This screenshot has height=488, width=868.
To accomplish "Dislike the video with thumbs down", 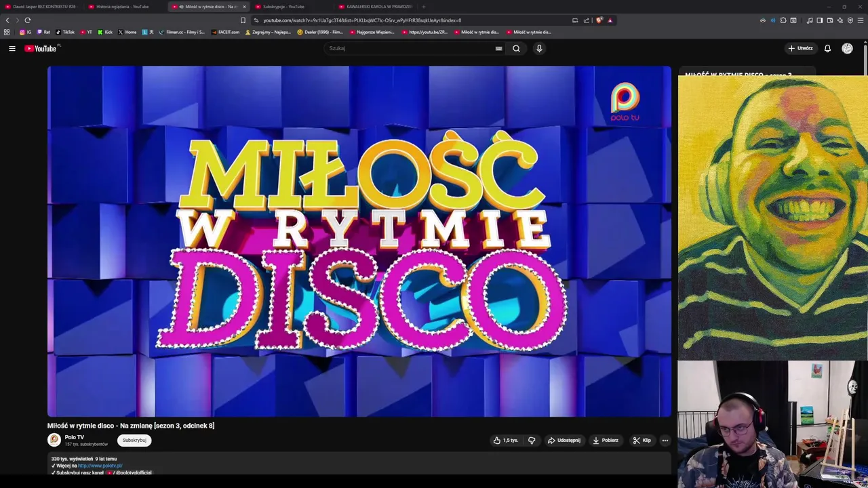I will (532, 440).
